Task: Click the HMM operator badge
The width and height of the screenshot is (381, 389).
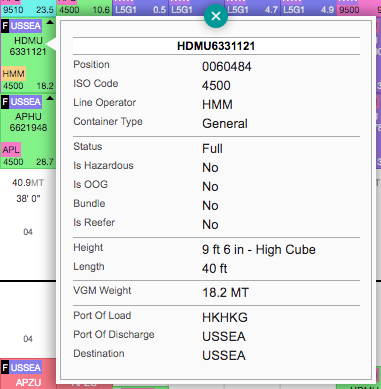Action: (x=13, y=74)
